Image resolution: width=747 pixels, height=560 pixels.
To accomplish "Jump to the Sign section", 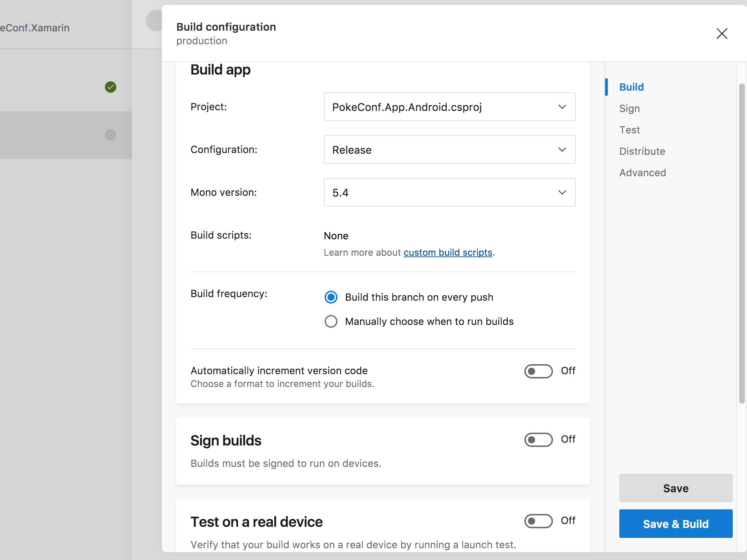I will click(629, 108).
